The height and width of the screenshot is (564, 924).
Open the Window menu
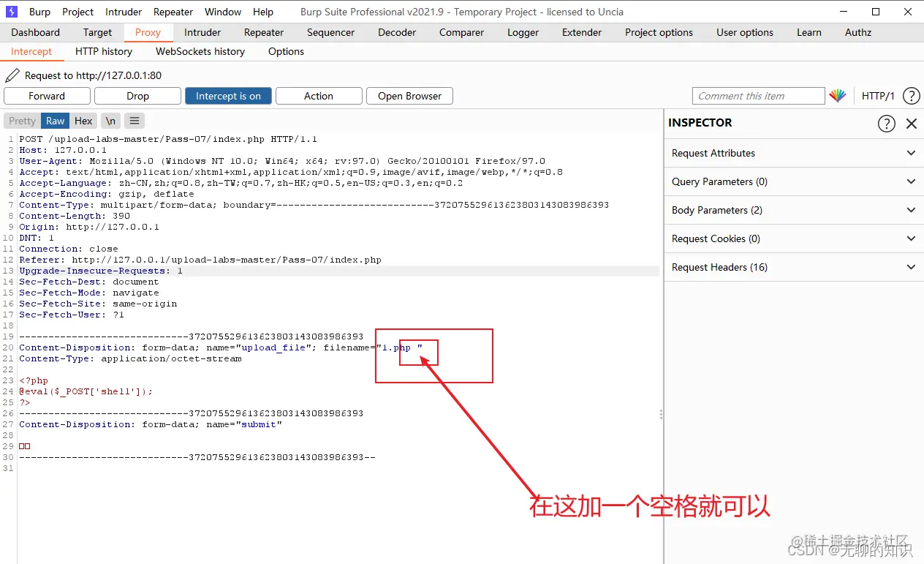pyautogui.click(x=223, y=12)
